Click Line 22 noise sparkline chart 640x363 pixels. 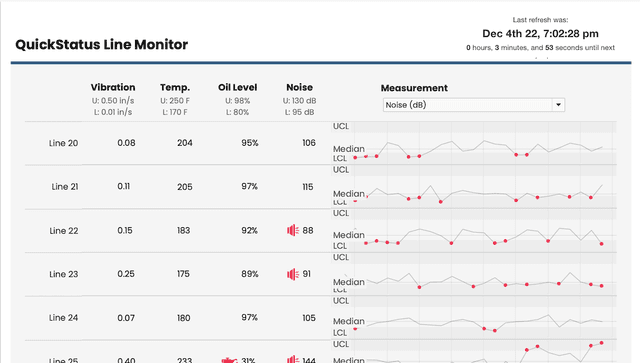473,231
